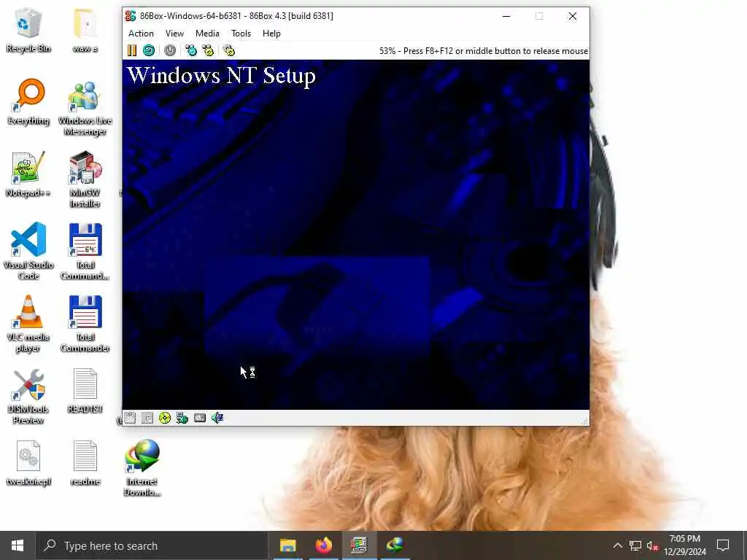747x560 pixels.
Task: Open the clock showing 7:05 PM
Action: click(685, 545)
